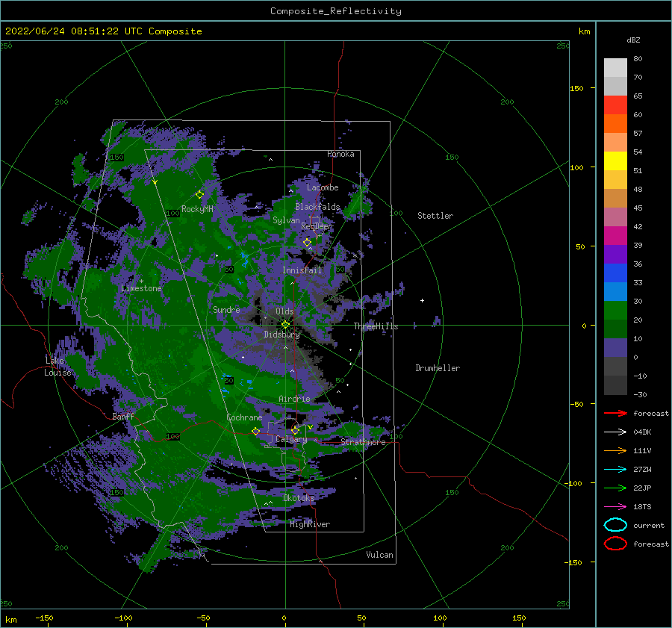The image size is (672, 628).
Task: Click the Didsbury city label
Action: click(x=281, y=335)
